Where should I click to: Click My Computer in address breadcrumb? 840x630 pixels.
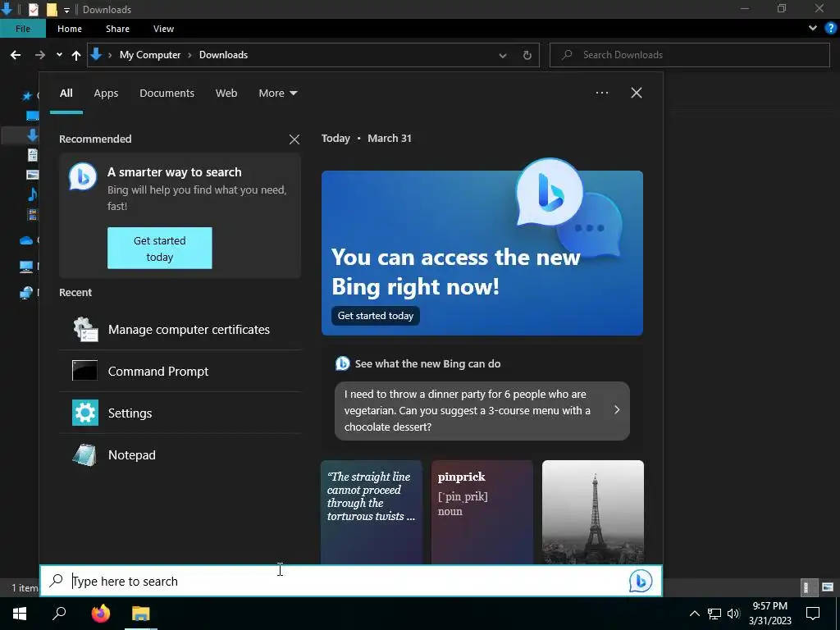point(150,55)
